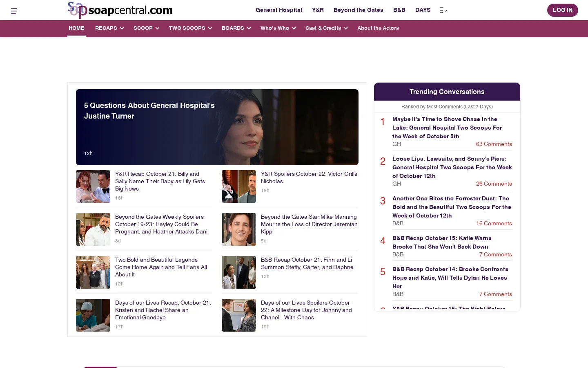Read Mike Manning Mourns Jeremiah Kipp article
Image resolution: width=588 pixels, height=368 pixels.
[309, 224]
